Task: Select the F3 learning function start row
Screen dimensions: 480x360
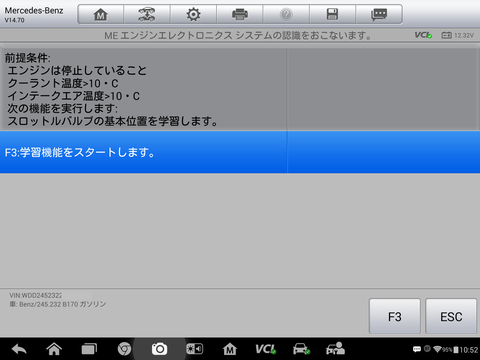Action: tap(240, 152)
